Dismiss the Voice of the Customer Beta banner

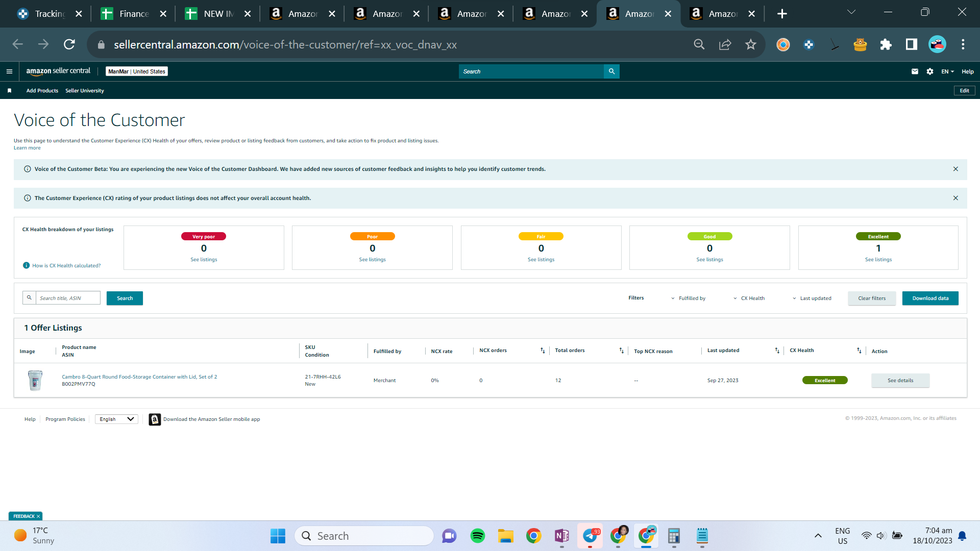coord(955,169)
